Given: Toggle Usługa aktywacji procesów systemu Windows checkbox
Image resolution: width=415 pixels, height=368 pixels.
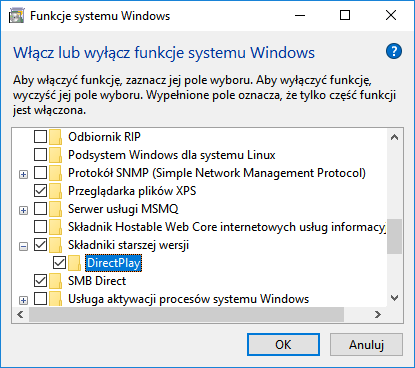Looking at the screenshot, I should pyautogui.click(x=40, y=299).
